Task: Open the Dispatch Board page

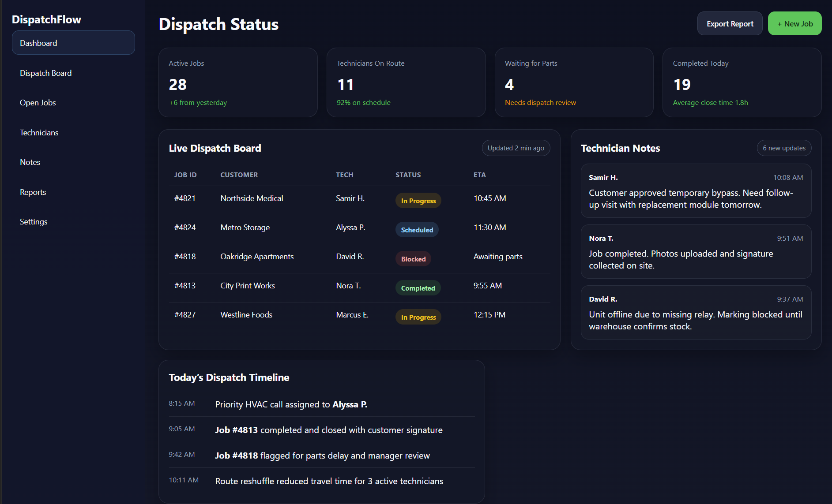Action: [x=45, y=73]
